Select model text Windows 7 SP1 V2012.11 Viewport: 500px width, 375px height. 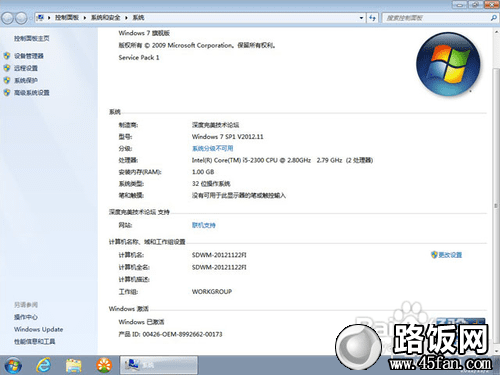227,137
